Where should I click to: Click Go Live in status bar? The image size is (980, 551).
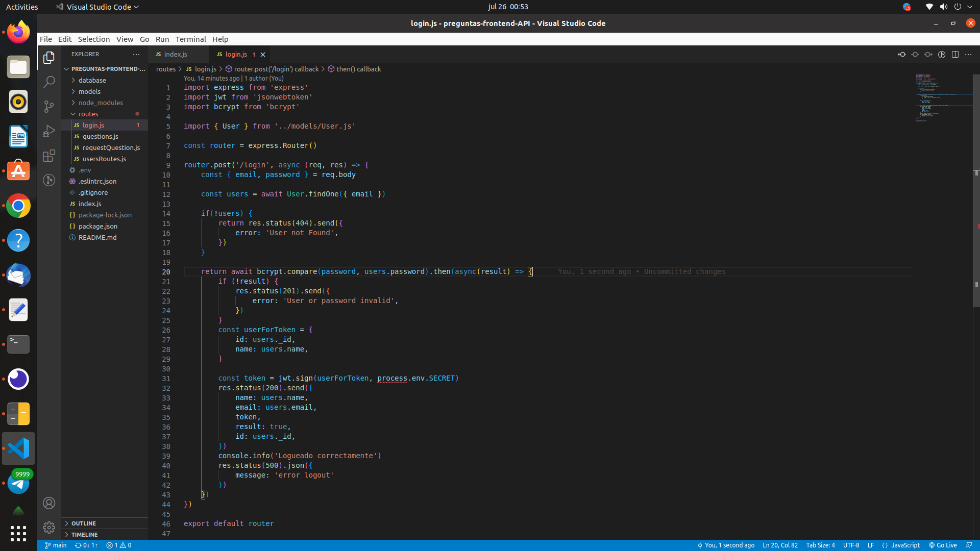point(943,545)
